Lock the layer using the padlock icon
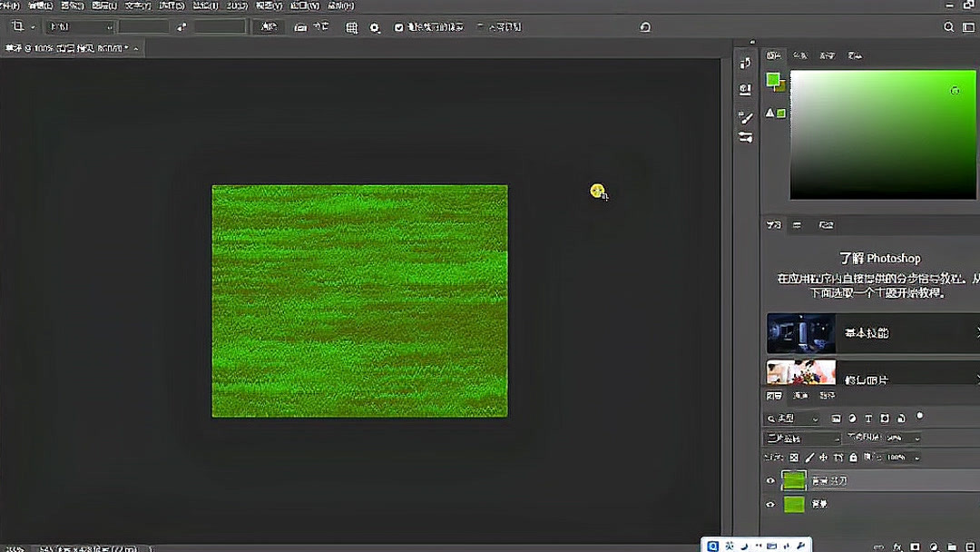 [x=853, y=457]
